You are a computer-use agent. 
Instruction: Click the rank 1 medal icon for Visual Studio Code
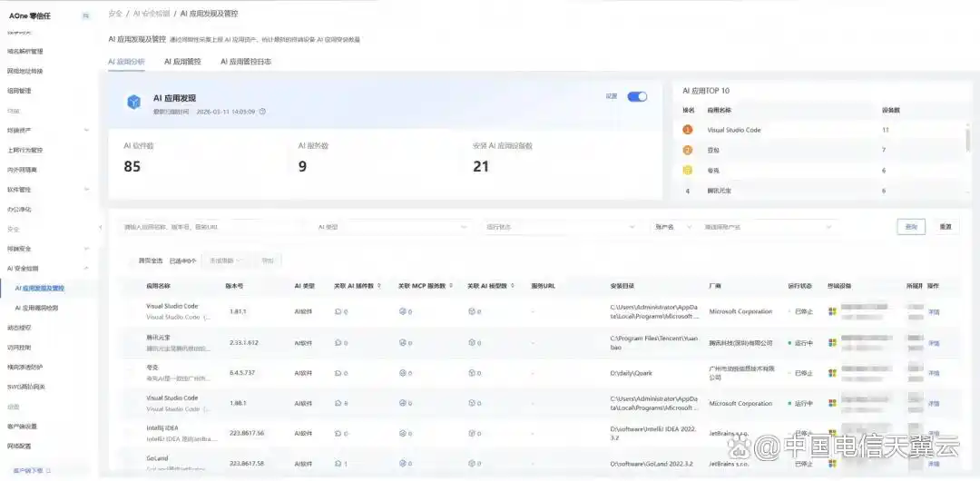(x=687, y=130)
